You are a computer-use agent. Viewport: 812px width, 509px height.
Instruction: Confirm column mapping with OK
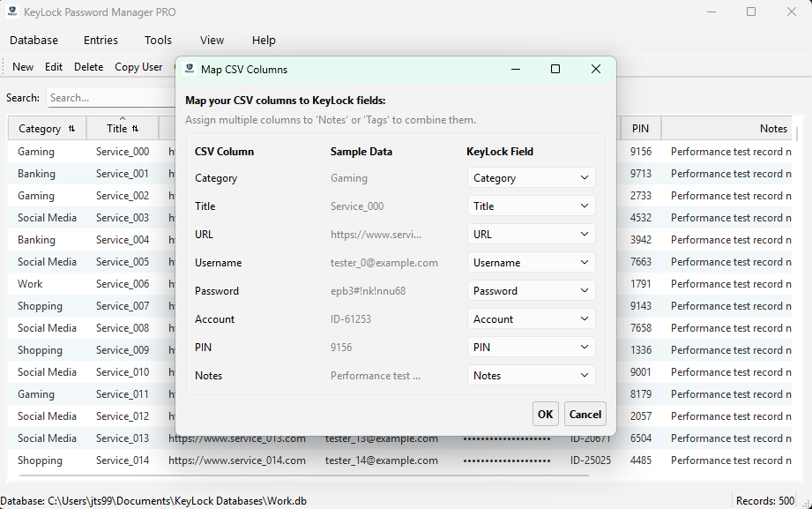[546, 414]
